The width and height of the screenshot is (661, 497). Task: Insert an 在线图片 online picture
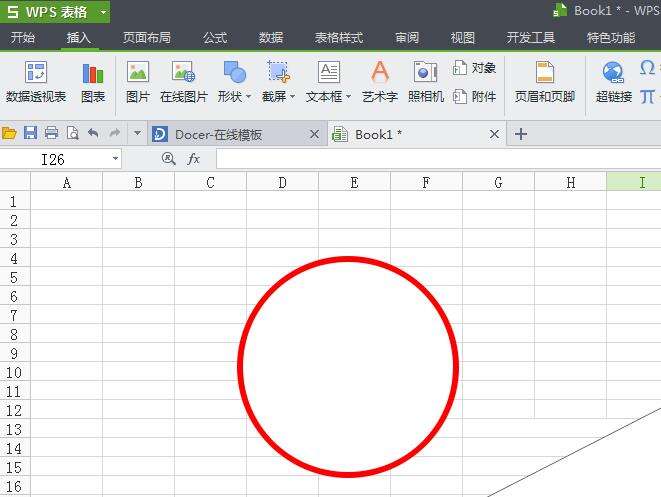pos(183,82)
